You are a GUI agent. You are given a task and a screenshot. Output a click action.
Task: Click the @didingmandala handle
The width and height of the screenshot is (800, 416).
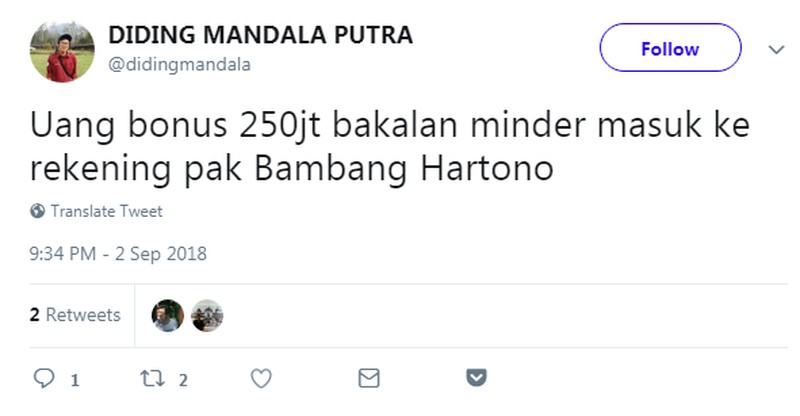click(179, 65)
